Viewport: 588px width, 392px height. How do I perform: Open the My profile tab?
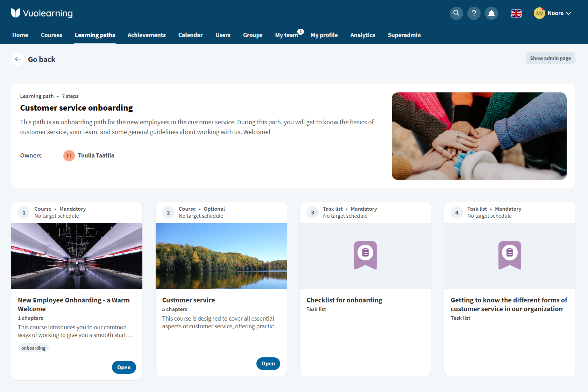click(x=324, y=35)
